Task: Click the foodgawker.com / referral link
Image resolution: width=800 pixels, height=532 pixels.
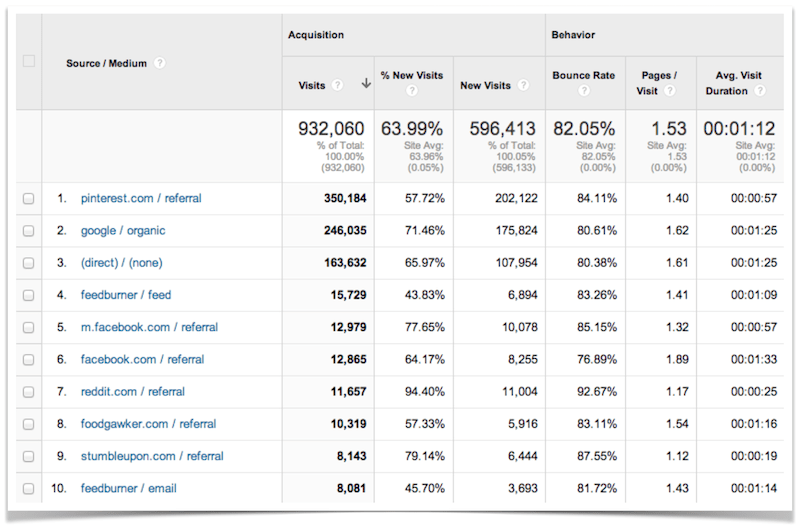Action: (149, 424)
